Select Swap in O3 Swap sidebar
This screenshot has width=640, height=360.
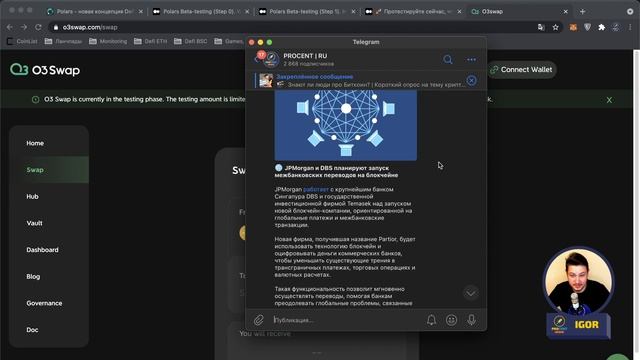[x=49, y=170]
